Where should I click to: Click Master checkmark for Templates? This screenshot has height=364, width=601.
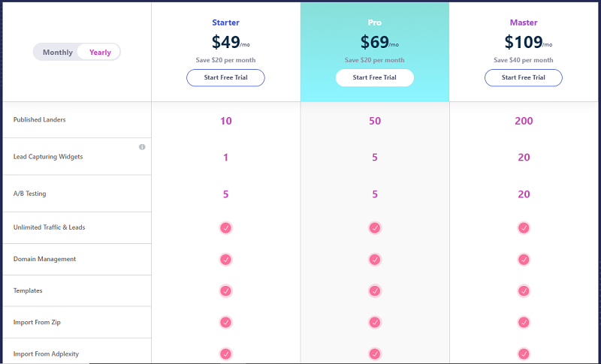[524, 291]
